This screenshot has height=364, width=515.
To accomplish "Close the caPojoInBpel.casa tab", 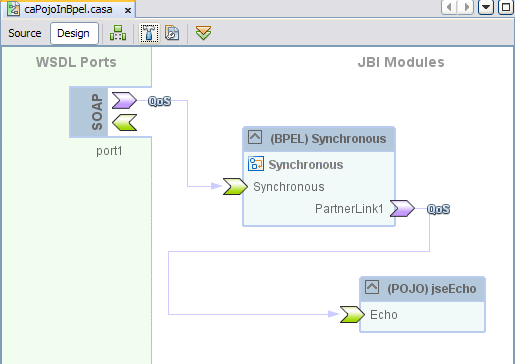I will (x=127, y=10).
